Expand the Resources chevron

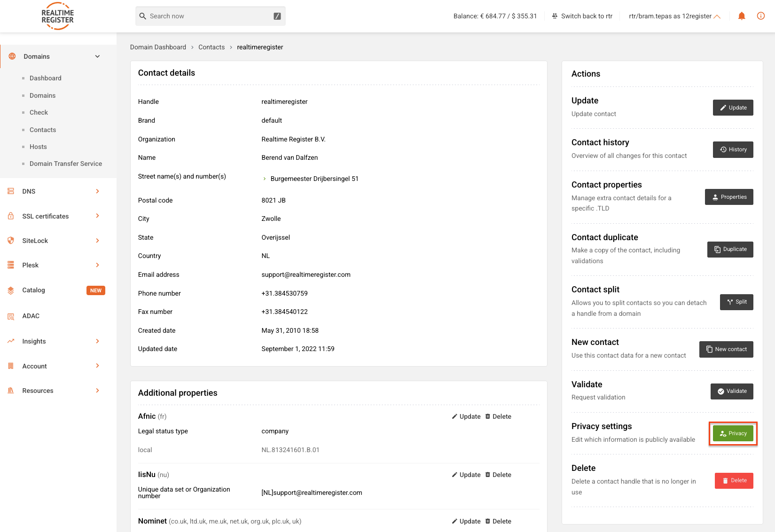[98, 391]
